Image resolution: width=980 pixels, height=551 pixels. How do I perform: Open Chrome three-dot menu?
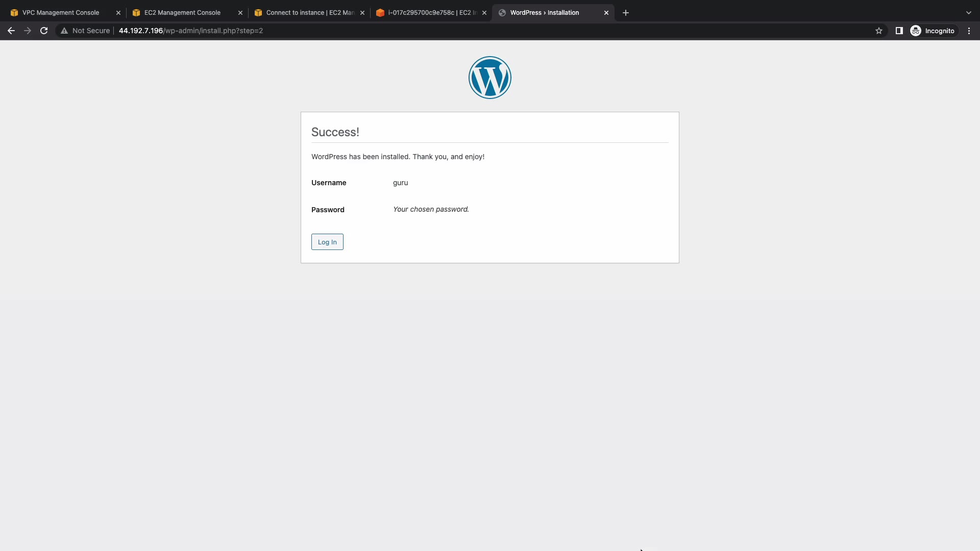(969, 31)
